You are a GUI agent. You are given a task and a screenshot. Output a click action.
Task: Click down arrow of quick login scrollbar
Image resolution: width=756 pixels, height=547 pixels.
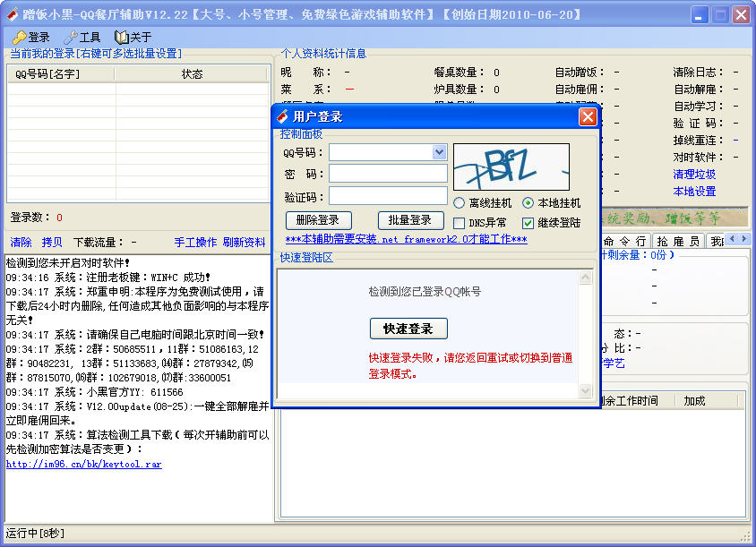(x=586, y=391)
